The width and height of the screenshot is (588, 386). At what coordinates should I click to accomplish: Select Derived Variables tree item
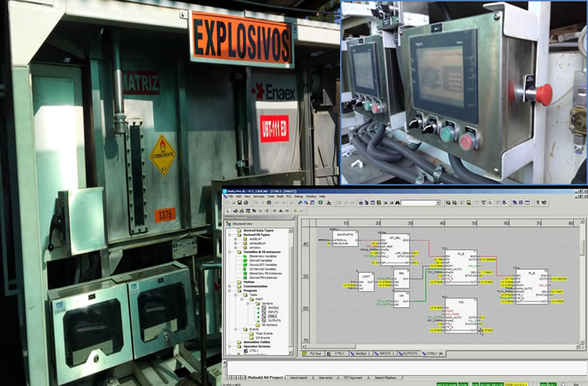pyautogui.click(x=260, y=260)
